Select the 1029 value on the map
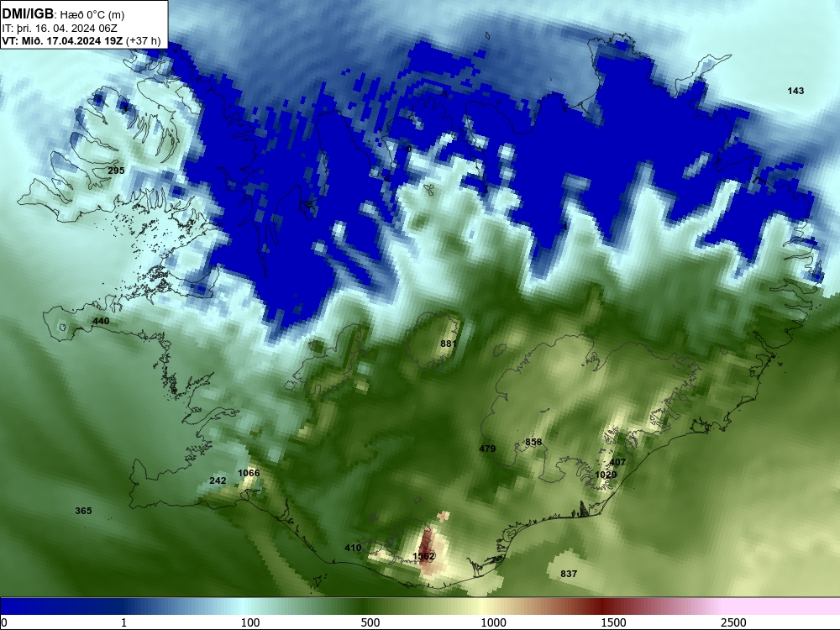The image size is (840, 630). click(x=606, y=475)
